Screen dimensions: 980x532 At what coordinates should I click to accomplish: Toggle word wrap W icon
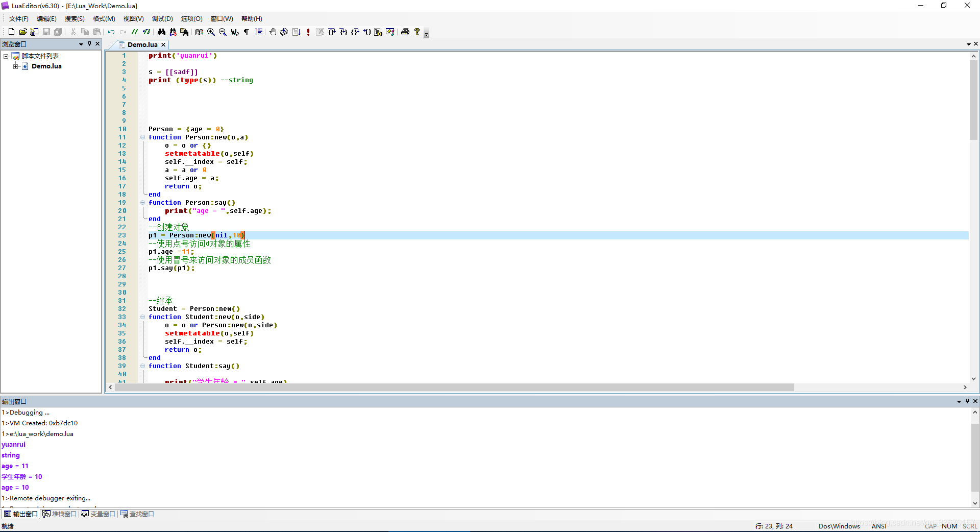click(x=234, y=32)
